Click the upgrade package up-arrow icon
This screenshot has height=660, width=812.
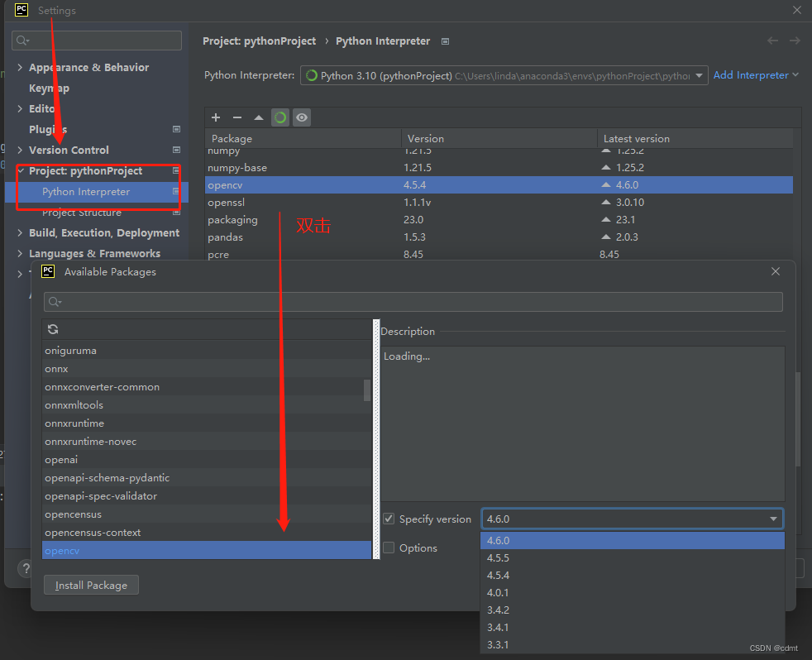pyautogui.click(x=259, y=117)
